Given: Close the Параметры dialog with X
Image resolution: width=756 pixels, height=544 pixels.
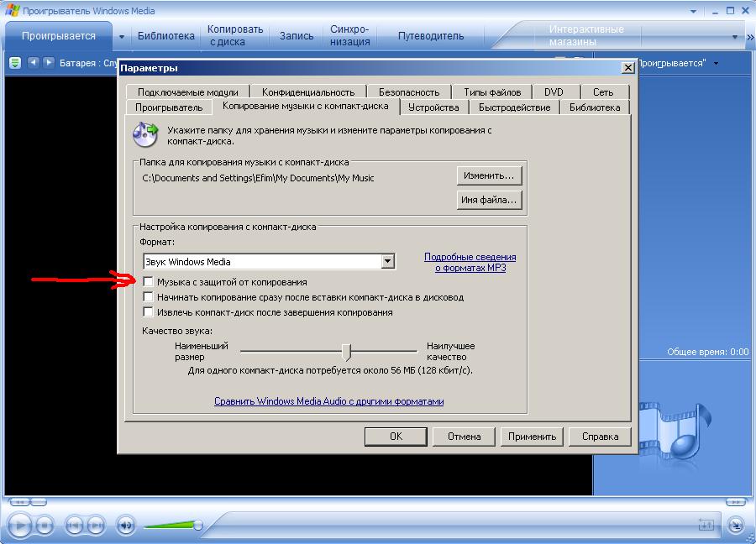Looking at the screenshot, I should [x=627, y=68].
